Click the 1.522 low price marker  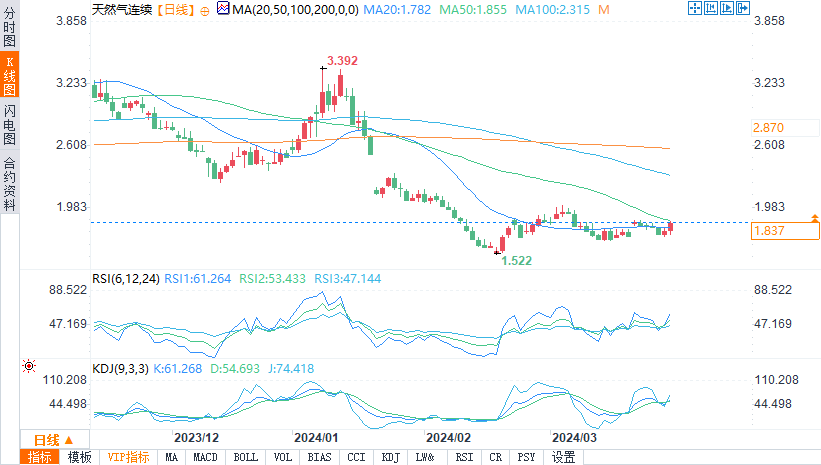[x=517, y=261]
